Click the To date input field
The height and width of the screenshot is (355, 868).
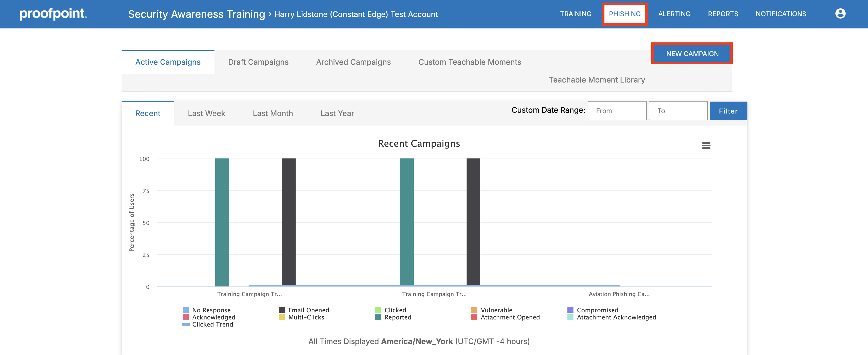coord(678,111)
